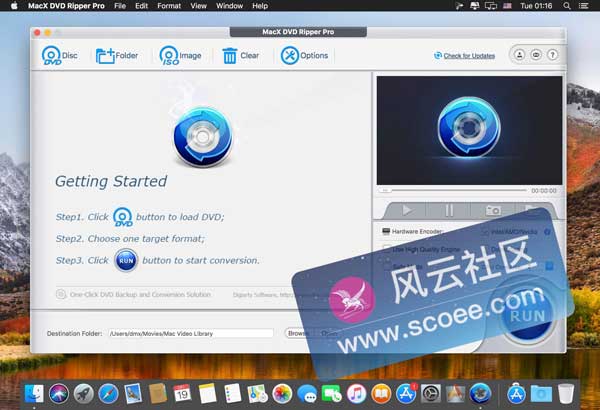Open the MacX DVD Ripper Pro menu
The height and width of the screenshot is (410, 600).
pyautogui.click(x=66, y=6)
